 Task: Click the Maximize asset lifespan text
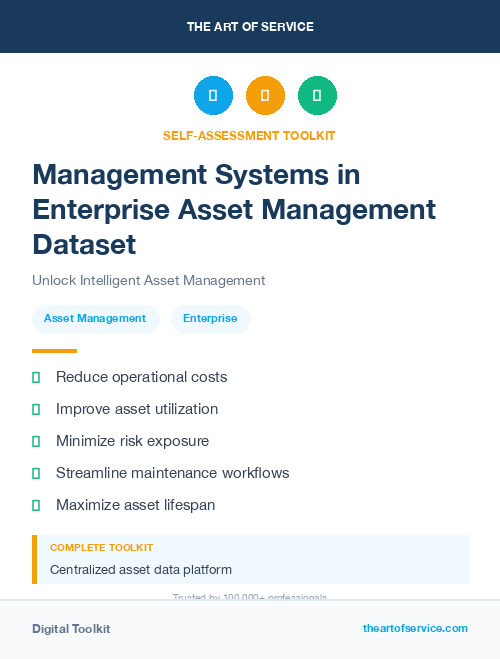click(136, 505)
